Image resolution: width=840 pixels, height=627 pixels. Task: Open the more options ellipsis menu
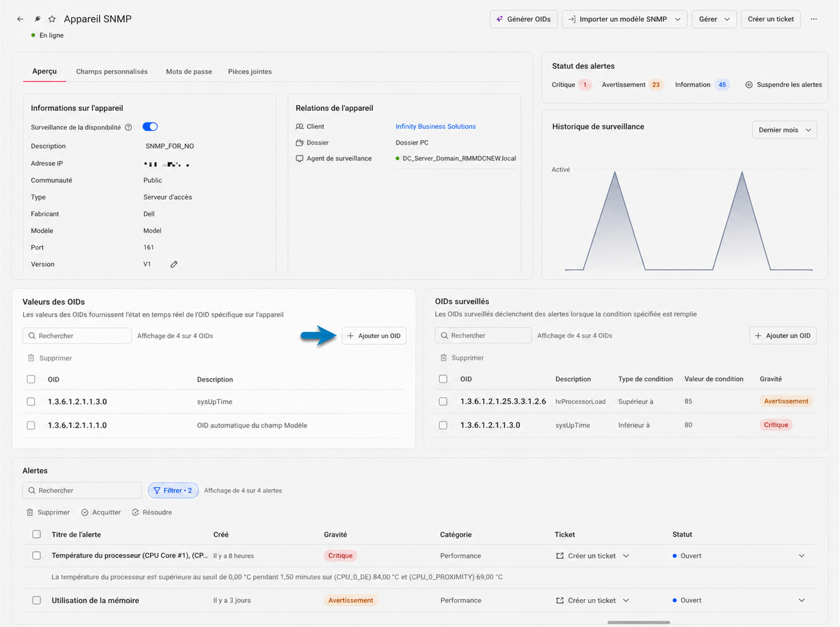tap(813, 19)
